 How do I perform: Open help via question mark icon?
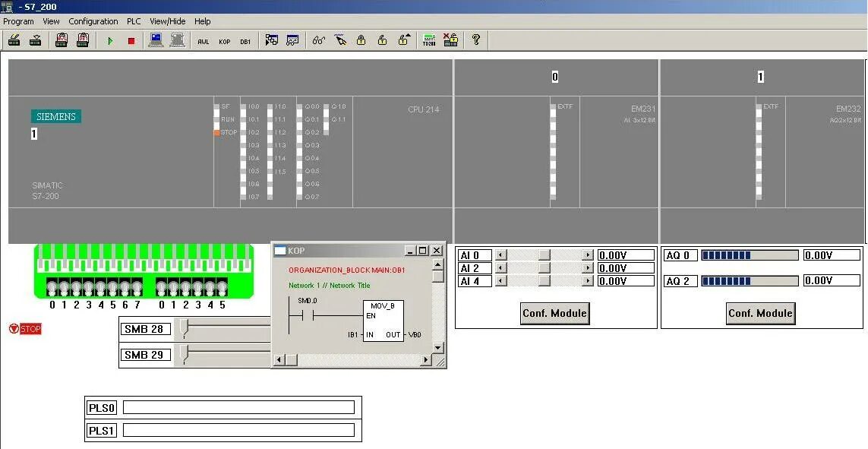tap(475, 40)
